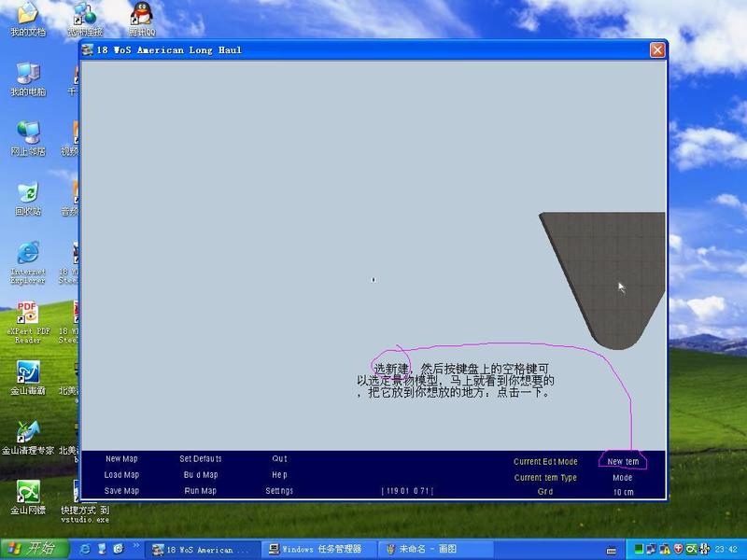This screenshot has height=560, width=747.
Task: Click the gray terrain piece in viewport
Action: click(x=607, y=271)
